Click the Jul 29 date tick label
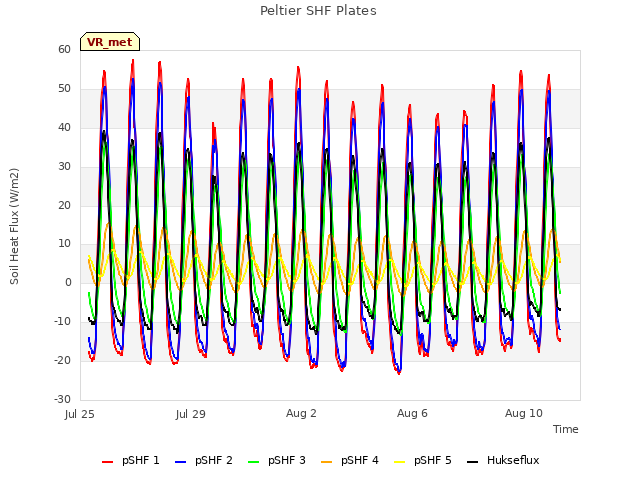 (191, 414)
